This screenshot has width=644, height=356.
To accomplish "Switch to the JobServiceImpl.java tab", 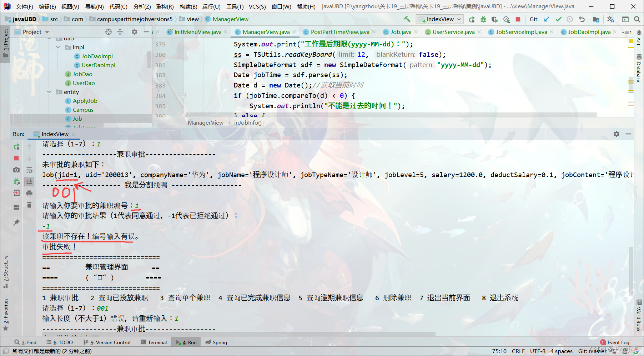I will [x=521, y=32].
